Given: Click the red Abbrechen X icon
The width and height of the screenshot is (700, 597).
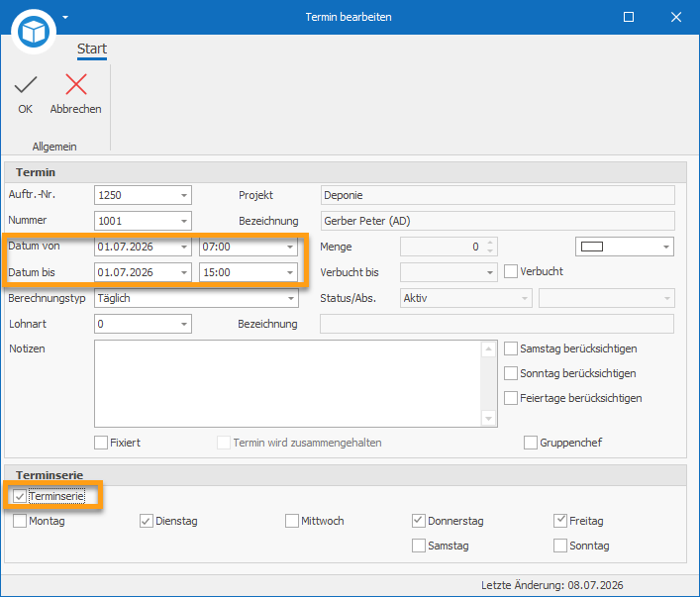Looking at the screenshot, I should [76, 84].
